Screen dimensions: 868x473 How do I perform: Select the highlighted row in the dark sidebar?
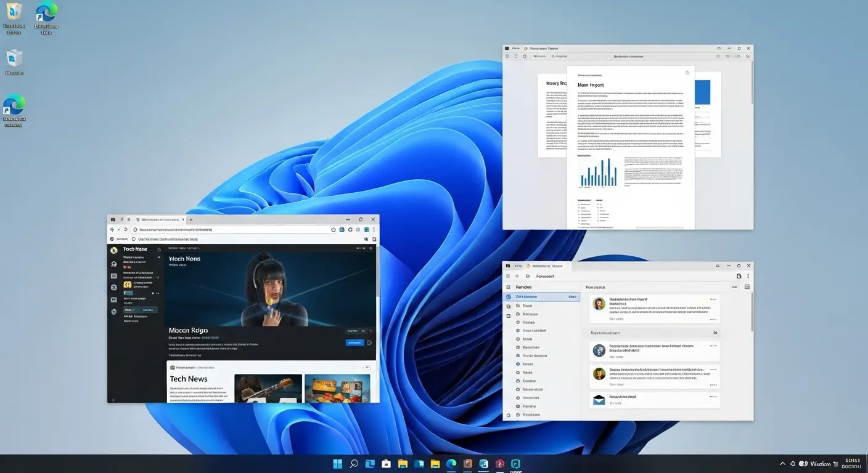(141, 310)
